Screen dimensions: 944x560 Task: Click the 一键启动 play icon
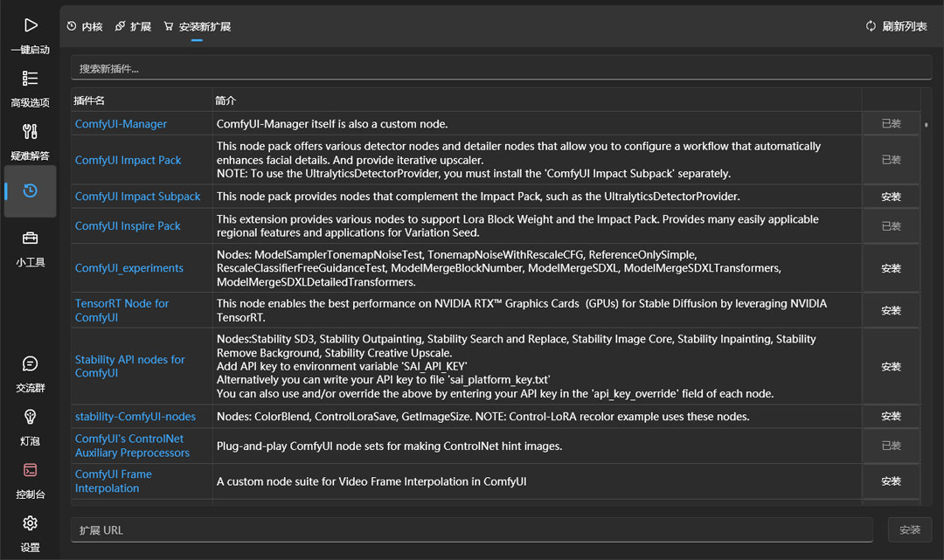(x=31, y=26)
